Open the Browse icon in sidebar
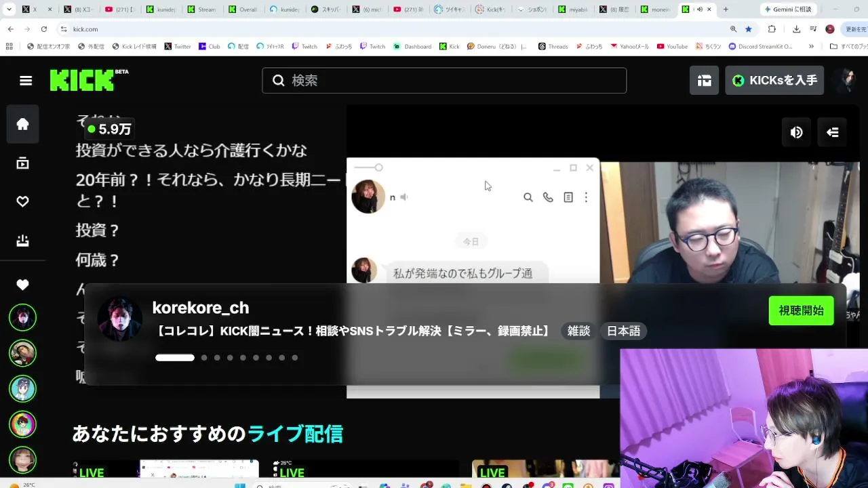Image resolution: width=868 pixels, height=488 pixels. [23, 163]
